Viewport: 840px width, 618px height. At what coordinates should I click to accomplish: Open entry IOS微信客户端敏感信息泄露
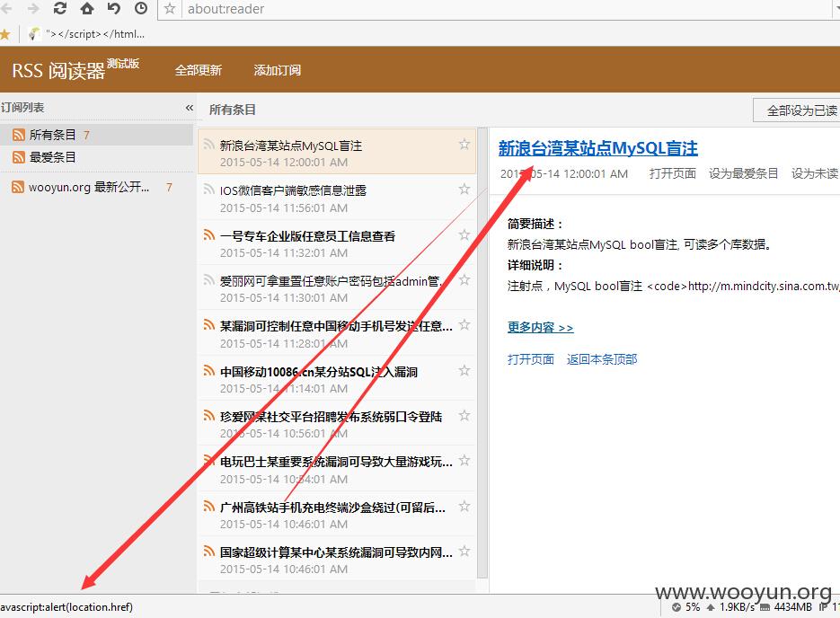point(337,198)
